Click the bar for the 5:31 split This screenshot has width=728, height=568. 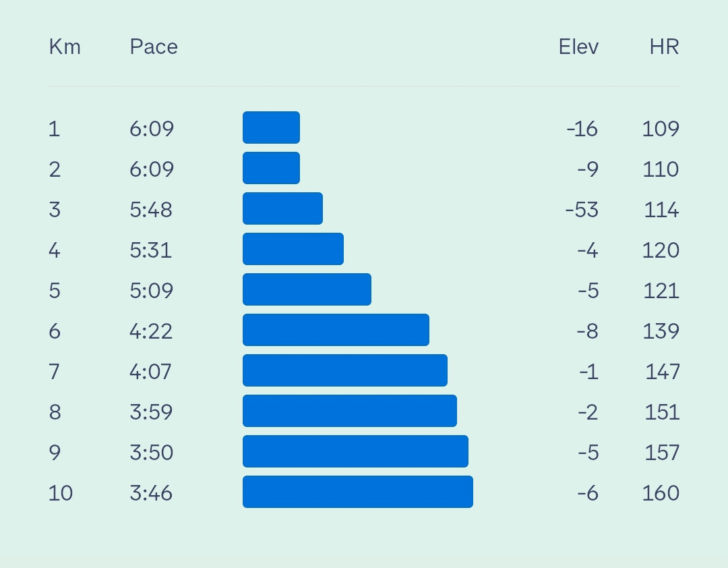(293, 249)
